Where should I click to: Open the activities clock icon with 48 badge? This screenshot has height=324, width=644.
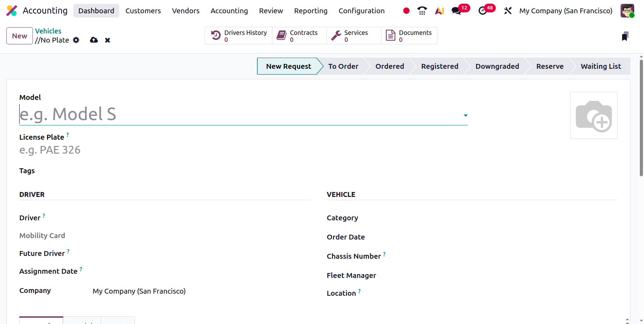483,11
